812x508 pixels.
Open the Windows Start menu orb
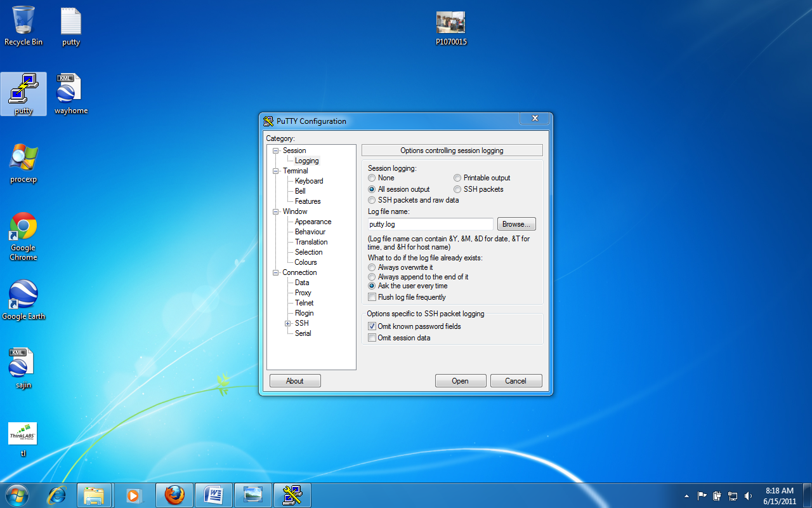17,495
